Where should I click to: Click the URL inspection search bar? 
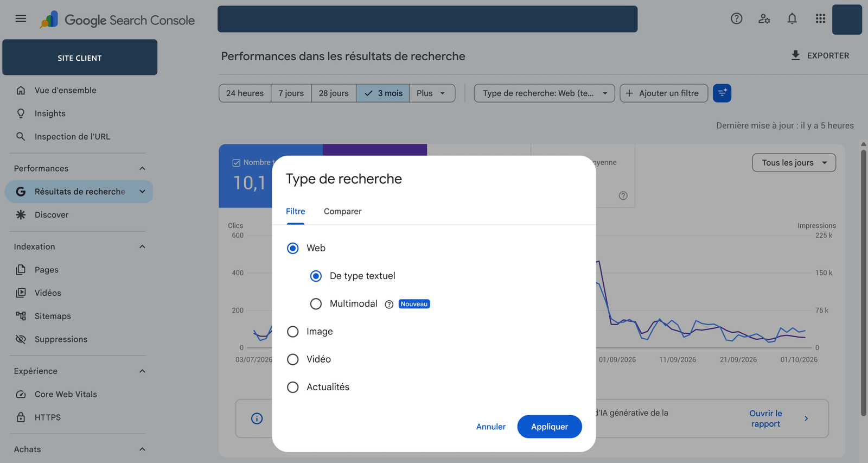click(x=427, y=19)
